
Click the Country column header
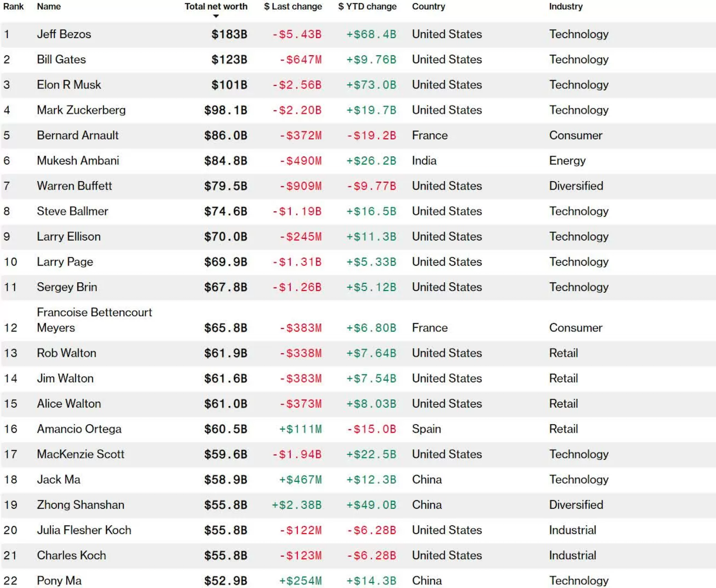tap(429, 6)
